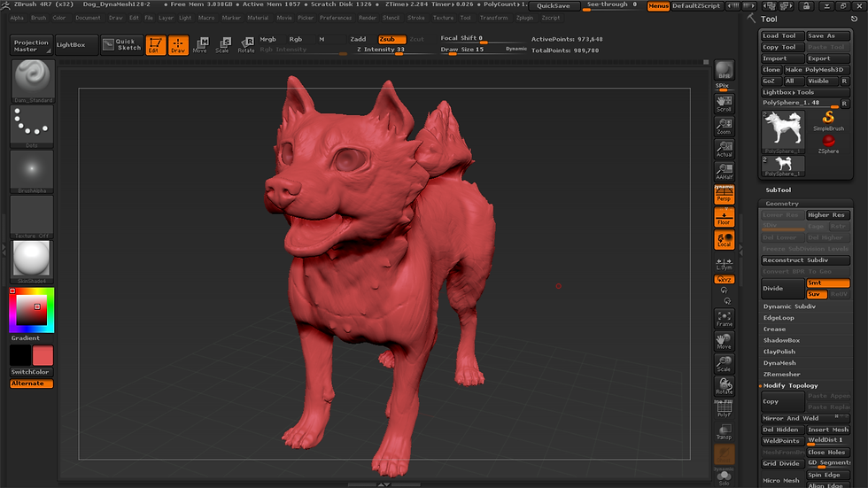Open the Texture Off picker
This screenshot has width=868, height=488.
click(x=32, y=216)
